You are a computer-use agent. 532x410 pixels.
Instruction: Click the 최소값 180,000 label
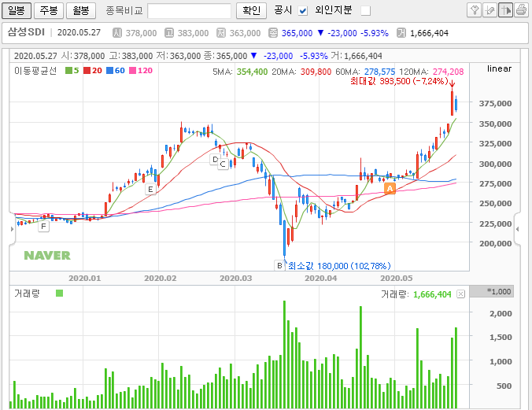pos(339,266)
